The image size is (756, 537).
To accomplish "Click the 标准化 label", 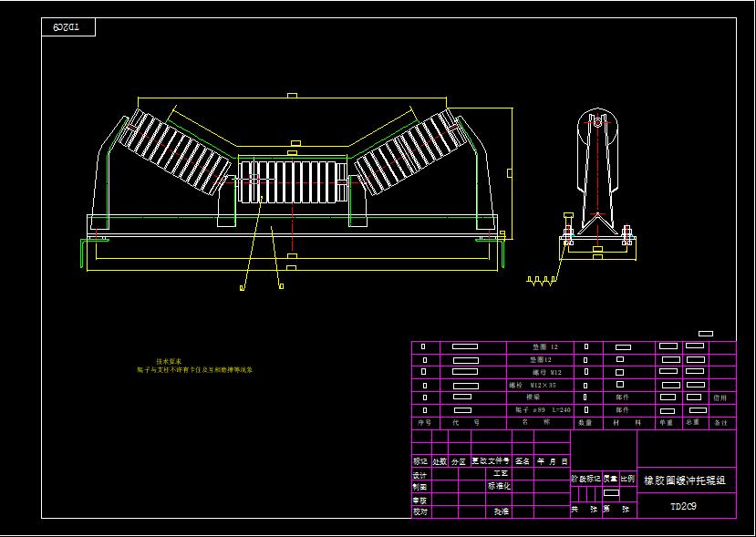I will click(500, 486).
